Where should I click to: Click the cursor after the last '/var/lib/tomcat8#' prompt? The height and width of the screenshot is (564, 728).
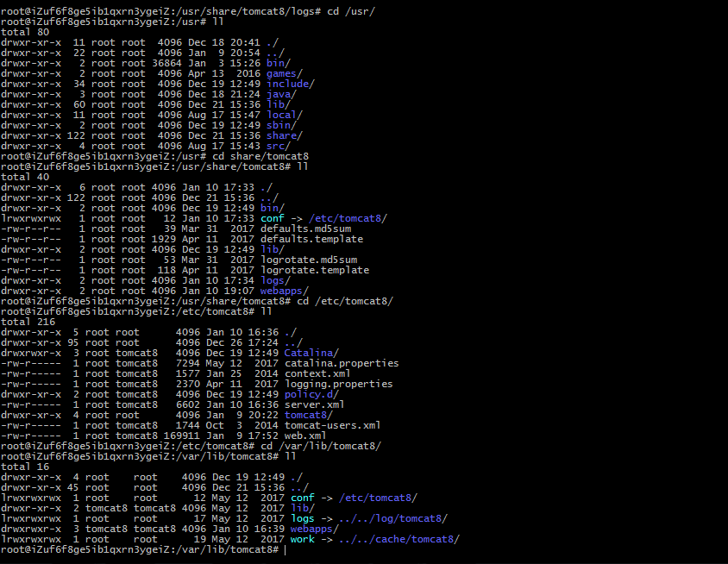(285, 549)
